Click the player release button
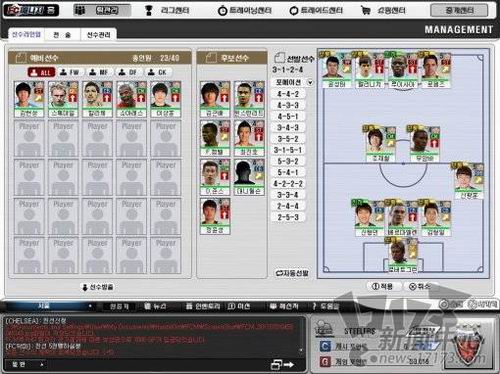 pyautogui.click(x=98, y=287)
